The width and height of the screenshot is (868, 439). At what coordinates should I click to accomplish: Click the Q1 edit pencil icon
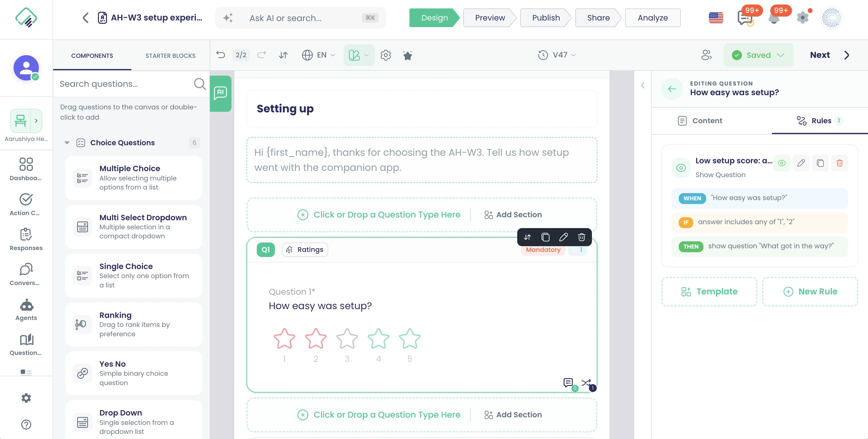(x=563, y=237)
